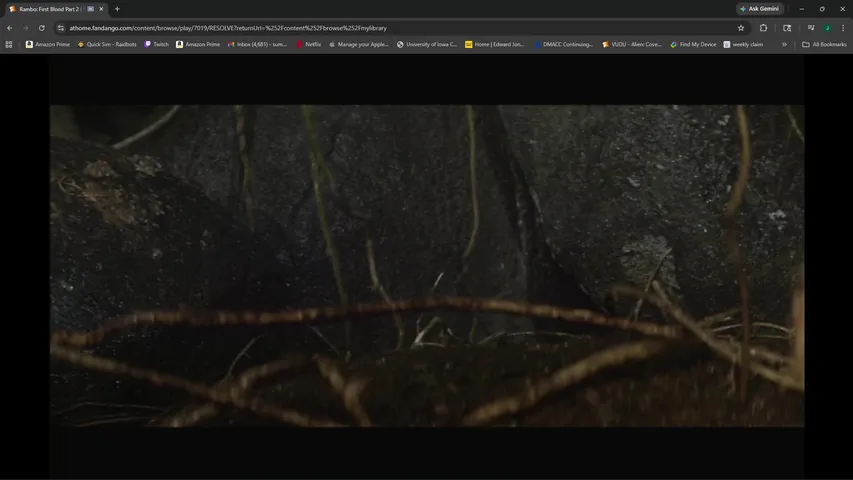View site information icon in address bar
Viewport: 853px width, 480px height.
point(60,28)
